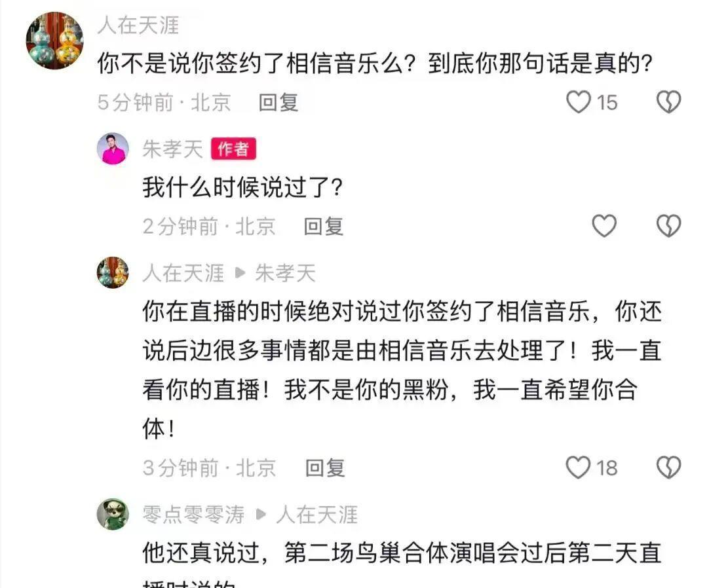
Task: Open the gourd avatar of top commenter
Action: point(54,41)
